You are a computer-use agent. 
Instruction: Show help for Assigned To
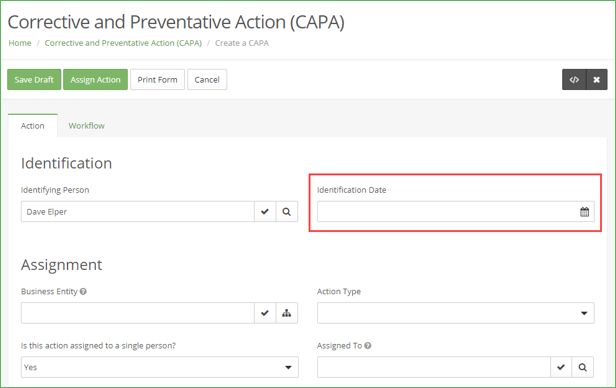pos(368,346)
